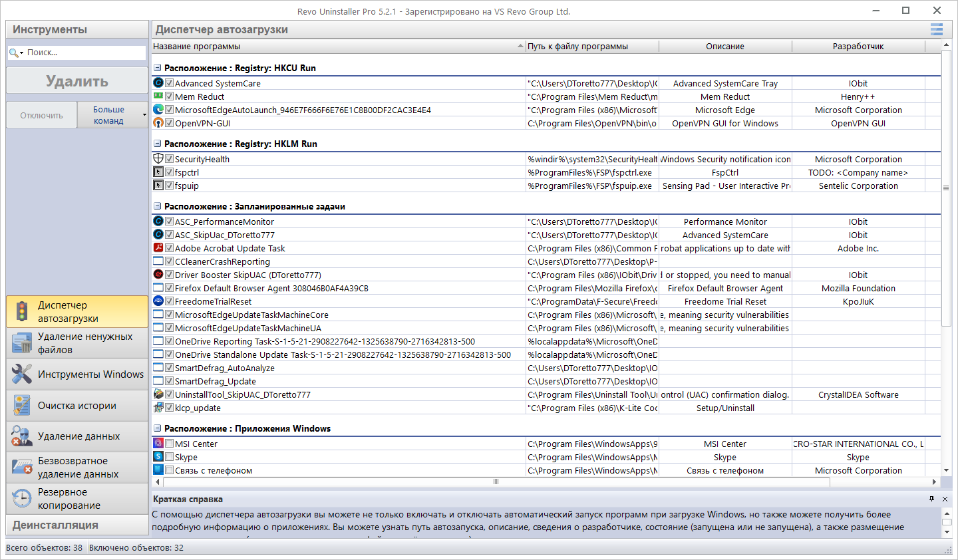958x560 pixels.
Task: Uncheck the Mem Reduct checkbox
Action: (x=170, y=96)
